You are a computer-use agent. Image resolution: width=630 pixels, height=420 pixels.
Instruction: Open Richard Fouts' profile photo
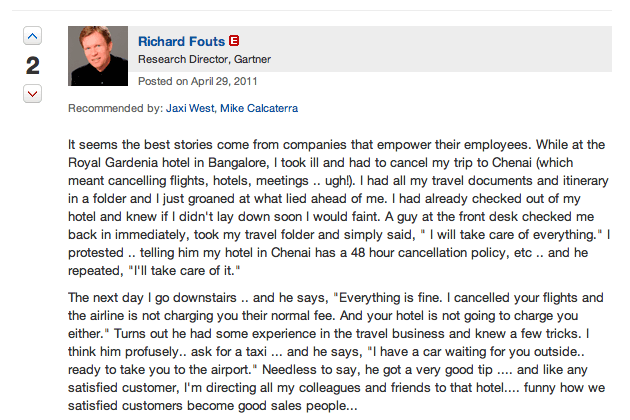pyautogui.click(x=98, y=56)
